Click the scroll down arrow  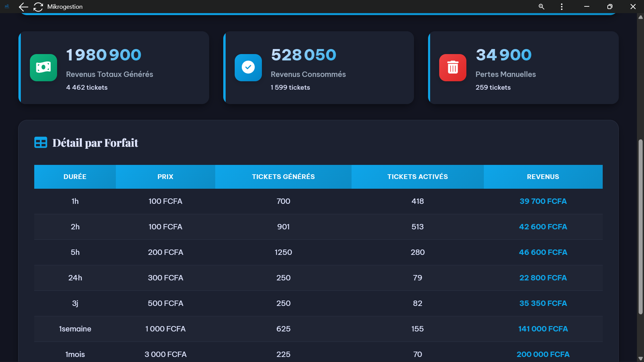(x=640, y=358)
